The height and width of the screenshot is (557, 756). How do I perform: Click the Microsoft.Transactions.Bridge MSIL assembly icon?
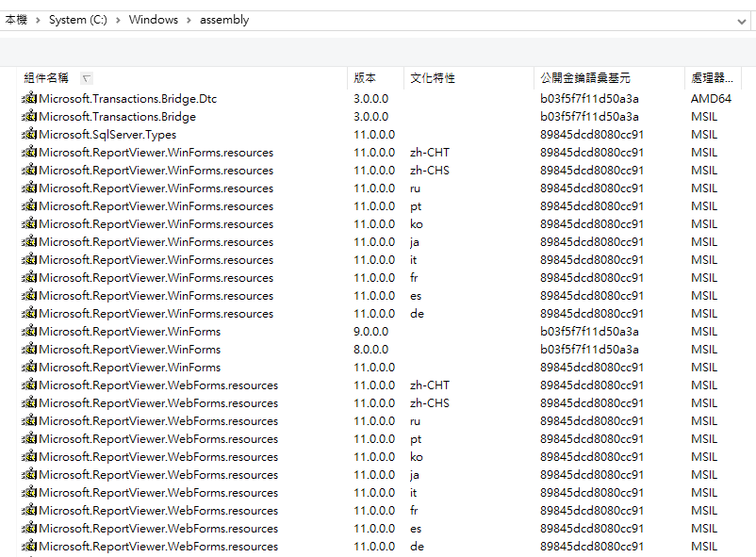pyautogui.click(x=29, y=117)
